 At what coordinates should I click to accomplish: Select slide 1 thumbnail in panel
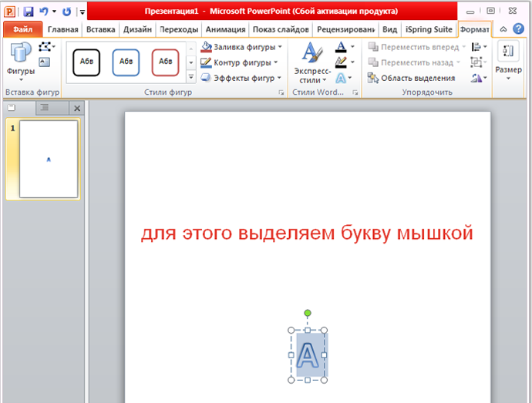pyautogui.click(x=48, y=159)
